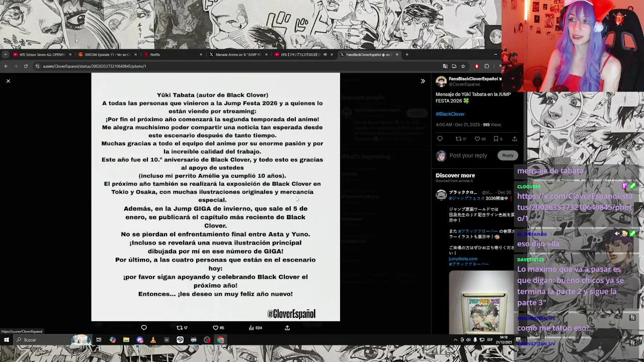Open the FansBlackCloverEspañol profile name
The width and height of the screenshot is (644, 362).
click(x=473, y=79)
